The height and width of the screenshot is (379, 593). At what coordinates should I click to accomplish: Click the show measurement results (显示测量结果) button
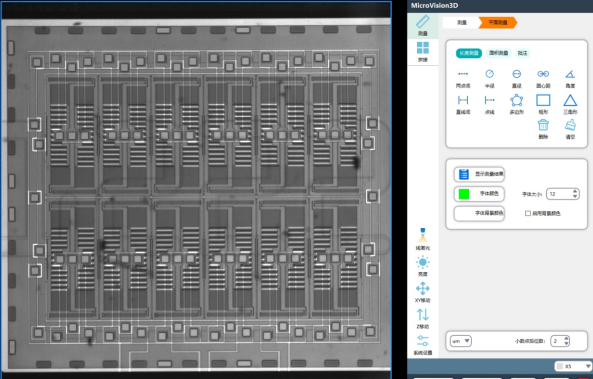coord(479,174)
